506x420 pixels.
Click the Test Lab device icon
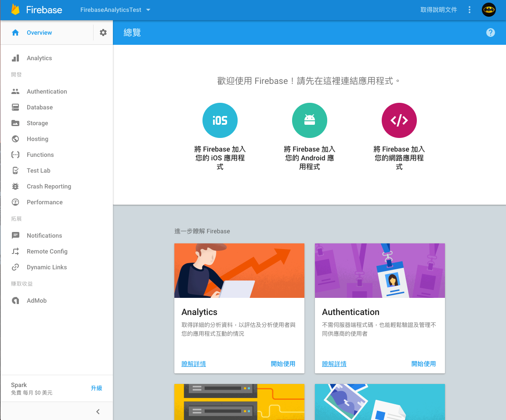[15, 170]
